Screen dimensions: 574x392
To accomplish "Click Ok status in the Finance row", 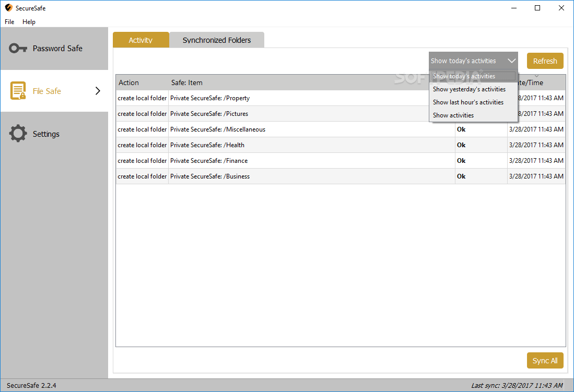I will click(x=461, y=161).
